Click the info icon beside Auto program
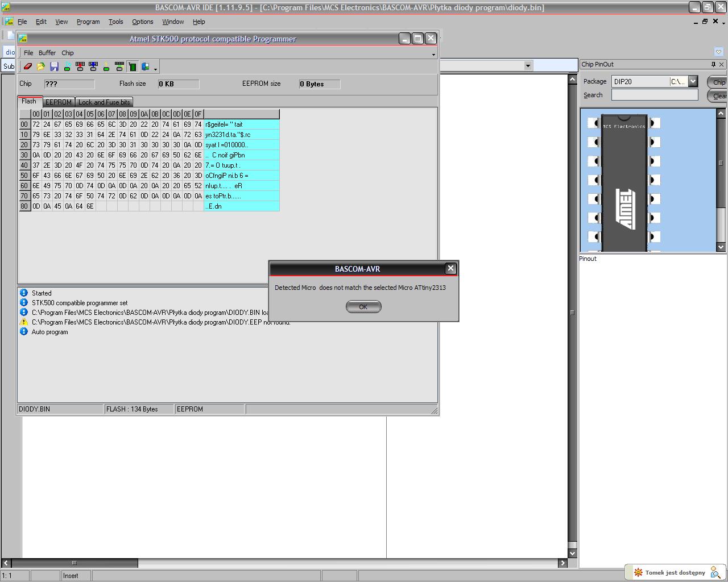Screen dimensions: 728x582 tap(24, 331)
